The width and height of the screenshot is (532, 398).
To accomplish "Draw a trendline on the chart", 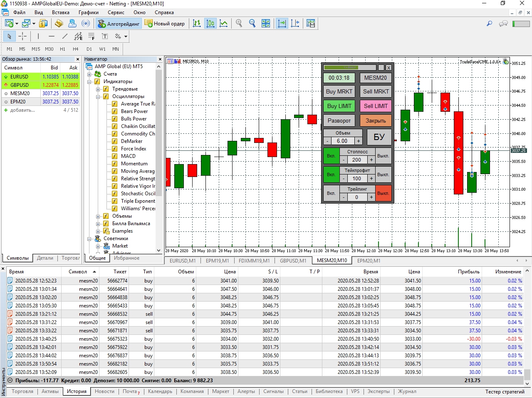I will point(64,36).
